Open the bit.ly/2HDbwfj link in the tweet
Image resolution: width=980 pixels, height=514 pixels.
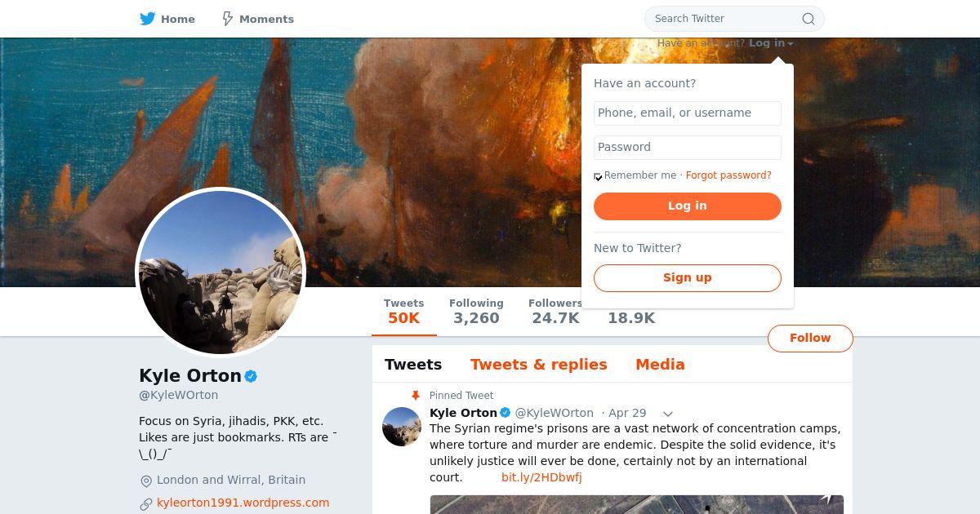click(x=541, y=477)
